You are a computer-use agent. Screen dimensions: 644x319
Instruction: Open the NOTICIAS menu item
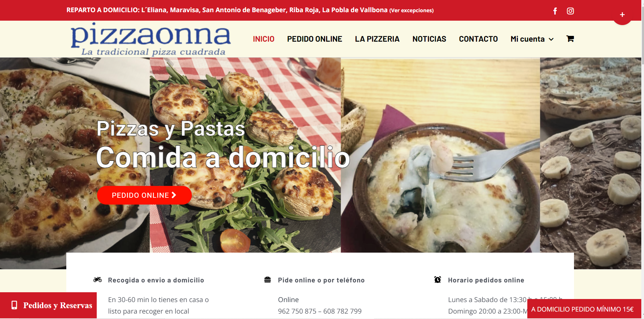(x=429, y=39)
